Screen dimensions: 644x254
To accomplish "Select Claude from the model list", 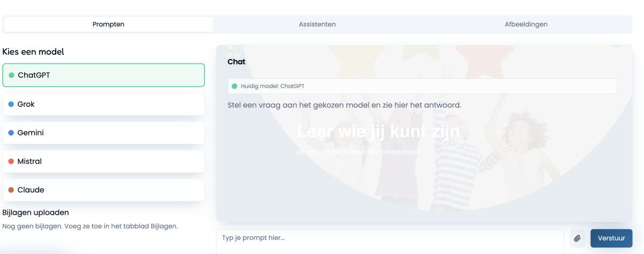I will pyautogui.click(x=103, y=190).
